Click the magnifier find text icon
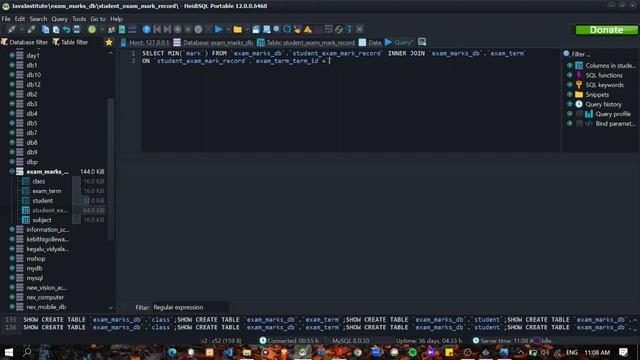The image size is (640, 360). click(277, 29)
